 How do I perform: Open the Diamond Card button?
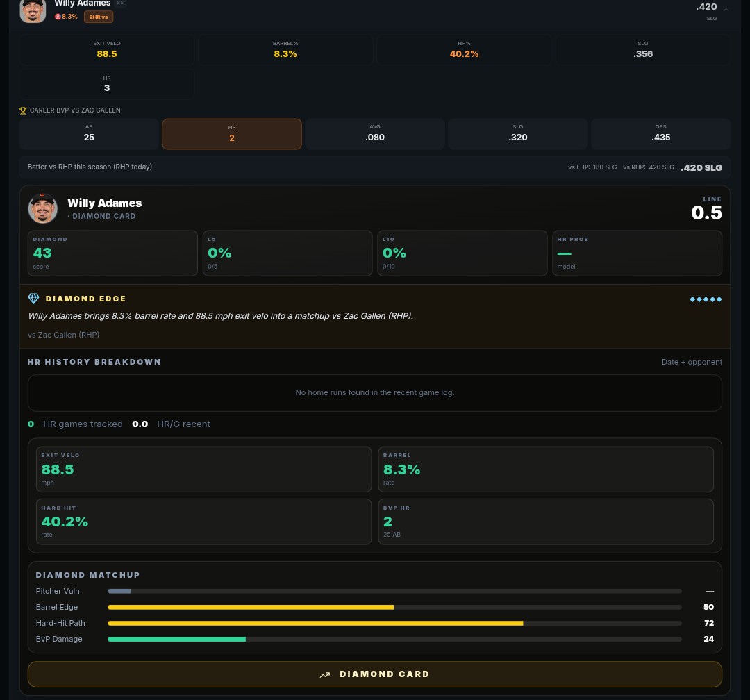pyautogui.click(x=375, y=674)
